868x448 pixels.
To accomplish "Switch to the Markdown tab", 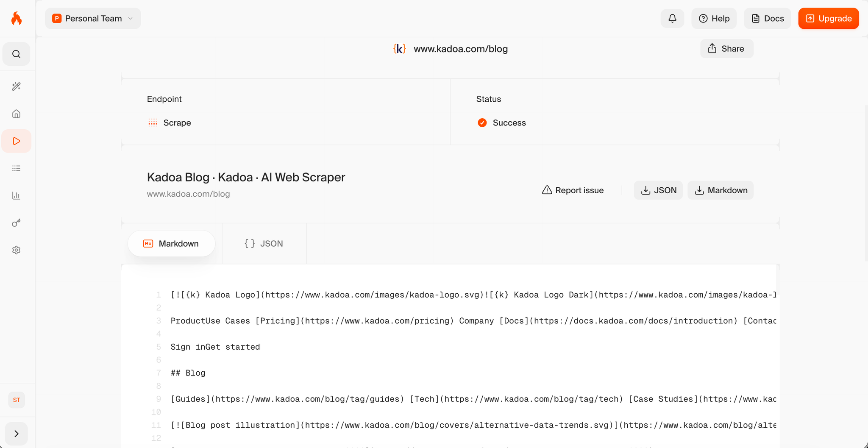I will pyautogui.click(x=171, y=243).
